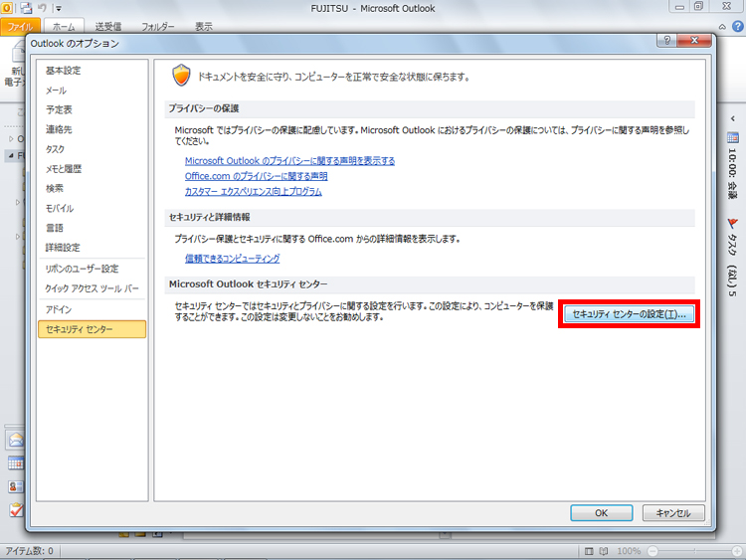Click OK to confirm options
The width and height of the screenshot is (746, 560).
pos(602,513)
